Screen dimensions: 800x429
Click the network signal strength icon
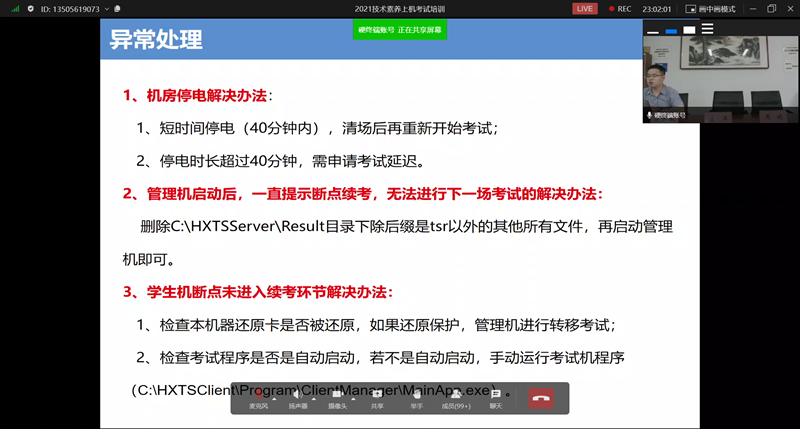(x=15, y=8)
